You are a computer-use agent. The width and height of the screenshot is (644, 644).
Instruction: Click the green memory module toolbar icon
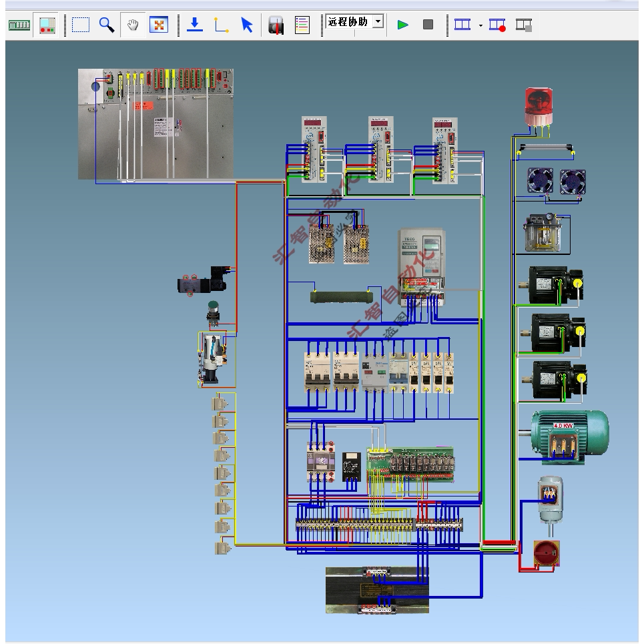click(19, 25)
